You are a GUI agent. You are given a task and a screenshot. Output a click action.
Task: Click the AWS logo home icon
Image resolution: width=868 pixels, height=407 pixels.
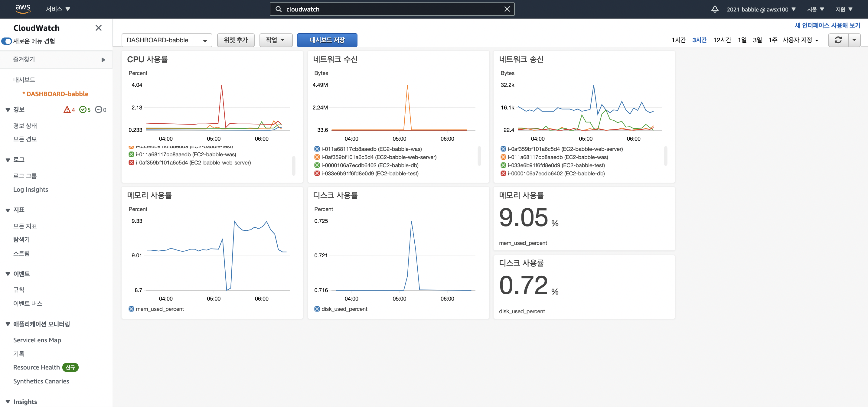click(23, 9)
